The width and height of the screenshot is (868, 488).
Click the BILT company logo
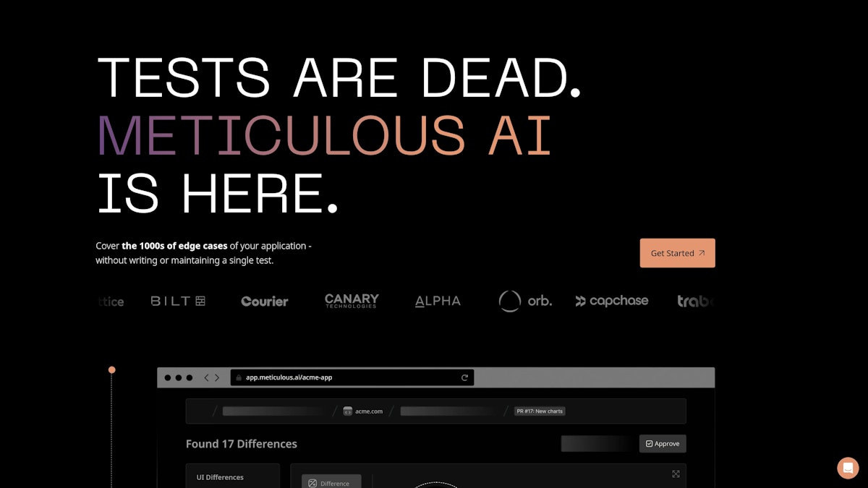click(x=178, y=301)
